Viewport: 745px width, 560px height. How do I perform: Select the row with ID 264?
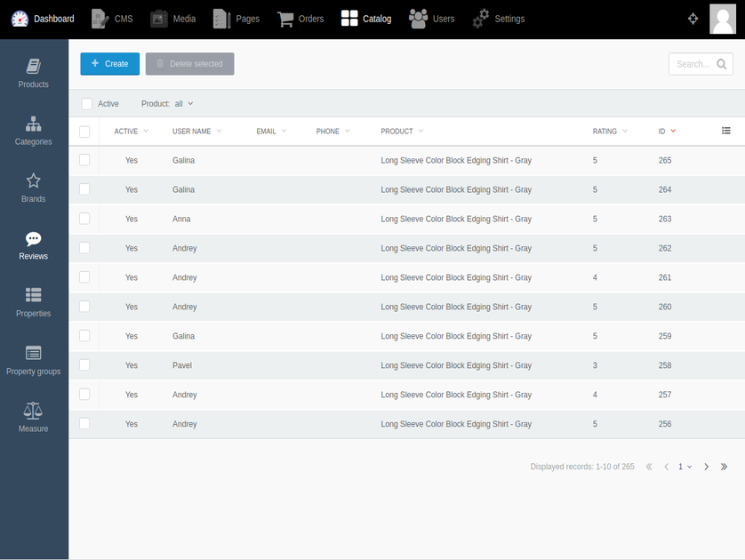point(84,189)
